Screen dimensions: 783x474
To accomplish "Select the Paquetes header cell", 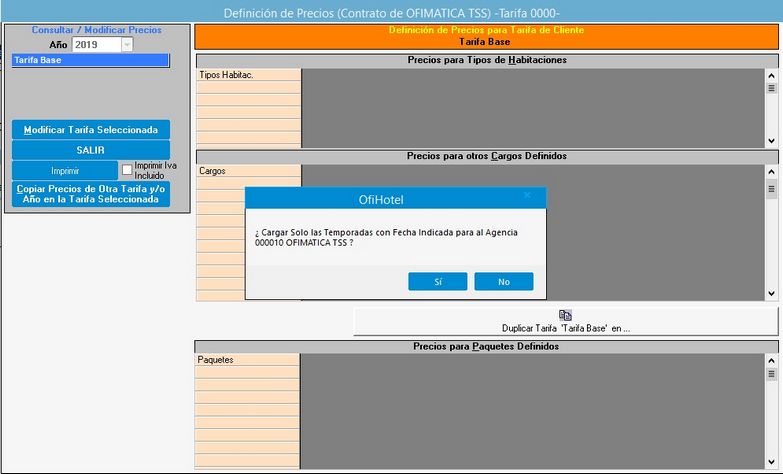I will [x=247, y=360].
